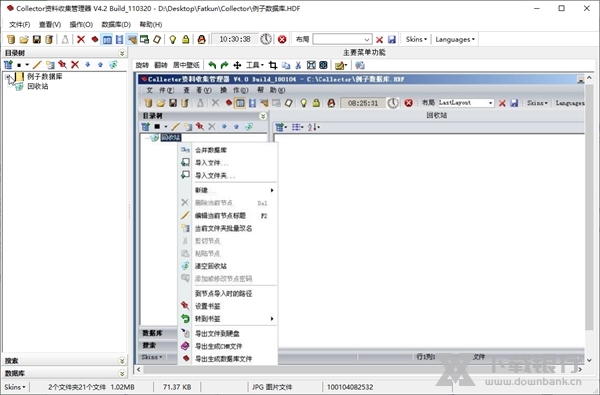Open the edit note dropdown icon
Viewport: 600px width, 395px height.
pyautogui.click(x=341, y=65)
